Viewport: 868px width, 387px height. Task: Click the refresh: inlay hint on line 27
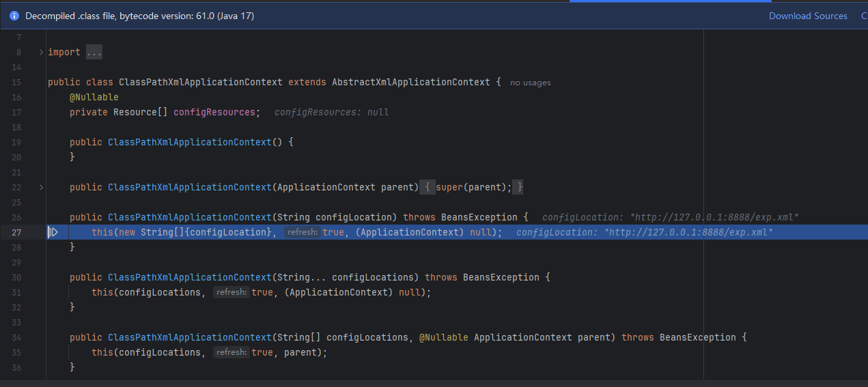(303, 232)
